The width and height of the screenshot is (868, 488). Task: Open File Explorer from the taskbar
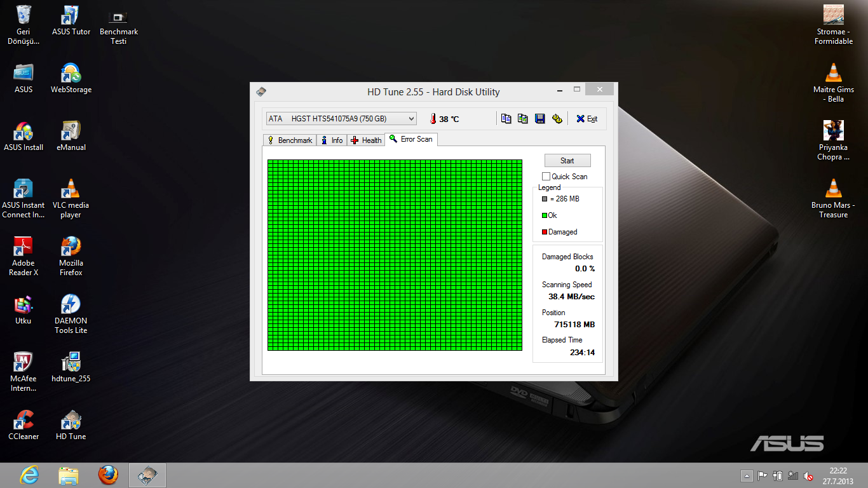pos(69,475)
